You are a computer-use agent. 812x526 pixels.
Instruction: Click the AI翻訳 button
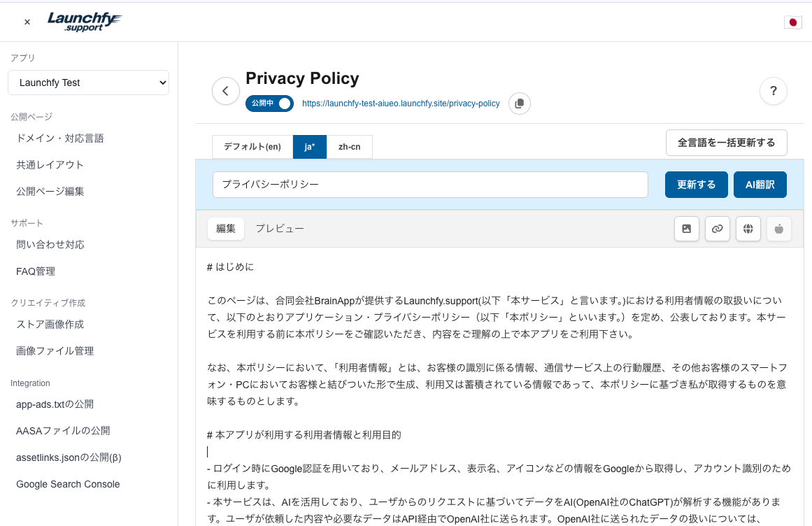point(760,185)
